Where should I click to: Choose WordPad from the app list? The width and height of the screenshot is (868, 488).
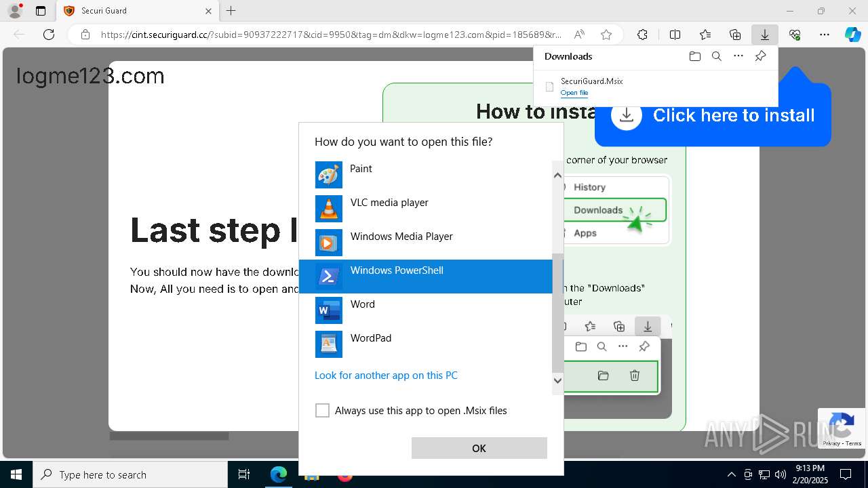(426, 344)
